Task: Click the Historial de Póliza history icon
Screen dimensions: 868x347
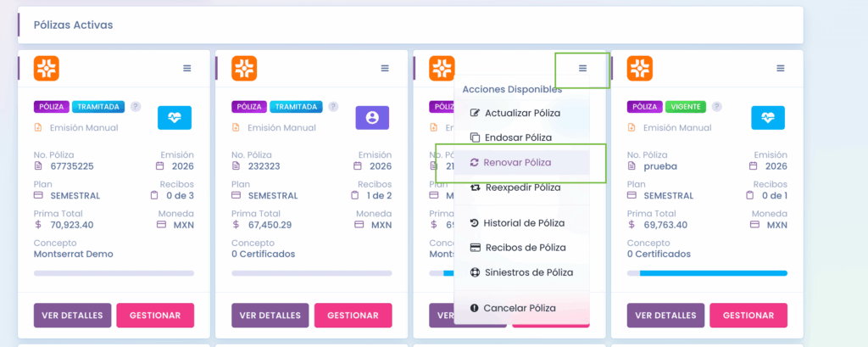Action: pos(475,223)
